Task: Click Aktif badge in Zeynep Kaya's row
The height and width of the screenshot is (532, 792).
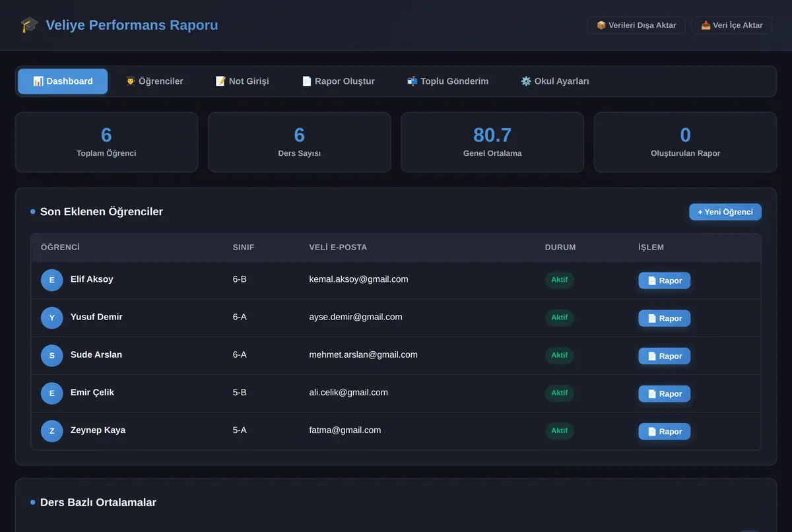Action: [x=560, y=430]
